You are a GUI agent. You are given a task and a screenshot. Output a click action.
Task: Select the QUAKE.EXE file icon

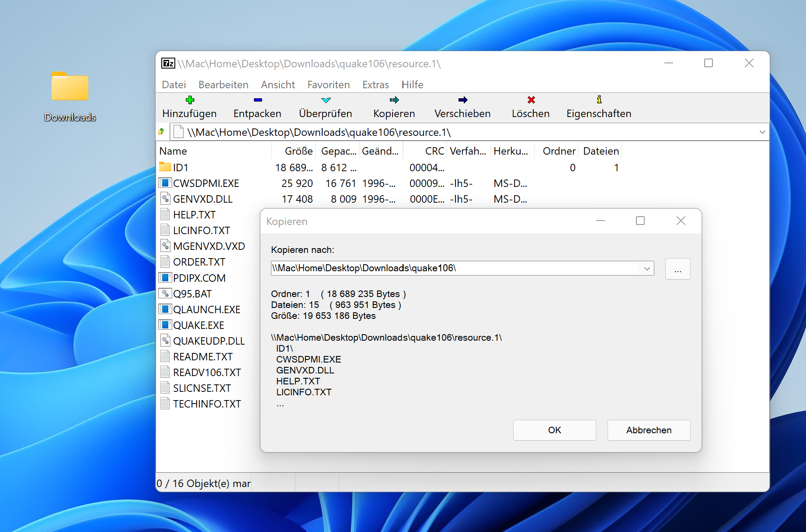(165, 325)
